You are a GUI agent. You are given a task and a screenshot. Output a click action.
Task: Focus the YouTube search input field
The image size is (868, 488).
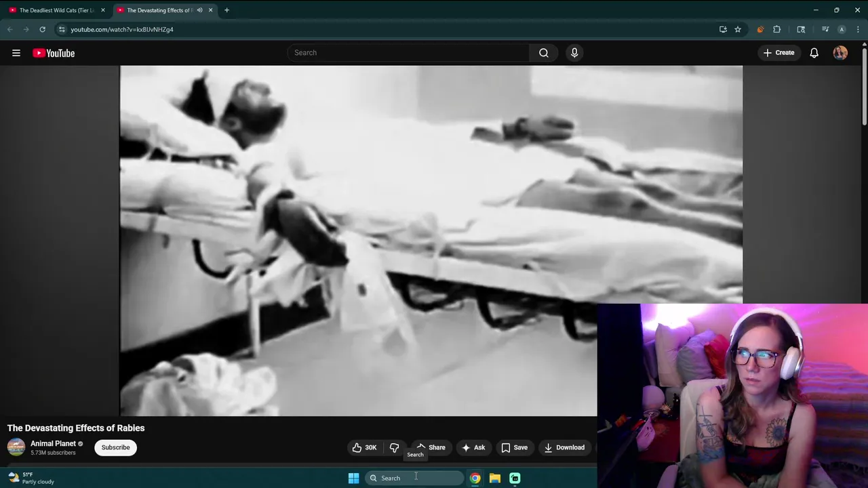coord(408,53)
